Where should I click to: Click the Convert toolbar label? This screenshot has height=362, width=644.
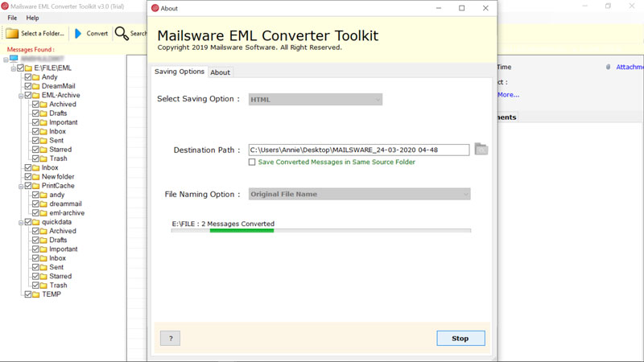coord(97,34)
